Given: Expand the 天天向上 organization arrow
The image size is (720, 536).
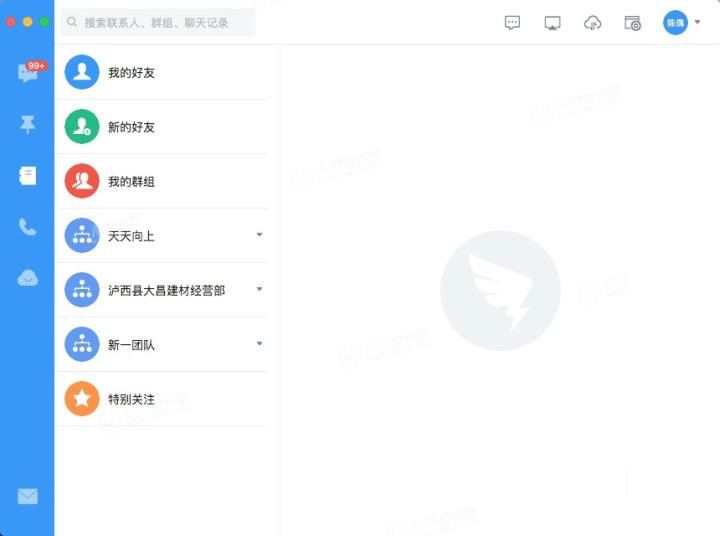Looking at the screenshot, I should (259, 235).
